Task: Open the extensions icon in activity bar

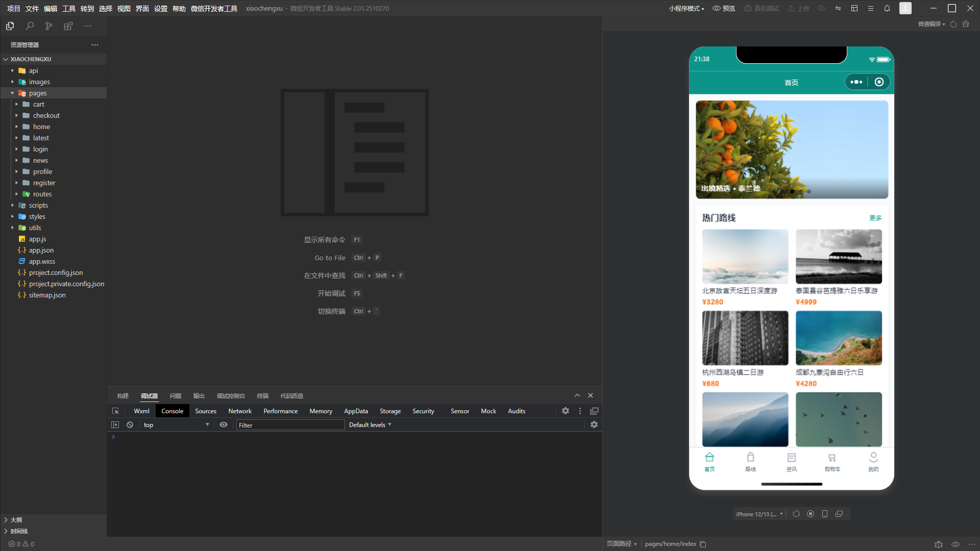Action: [68, 26]
